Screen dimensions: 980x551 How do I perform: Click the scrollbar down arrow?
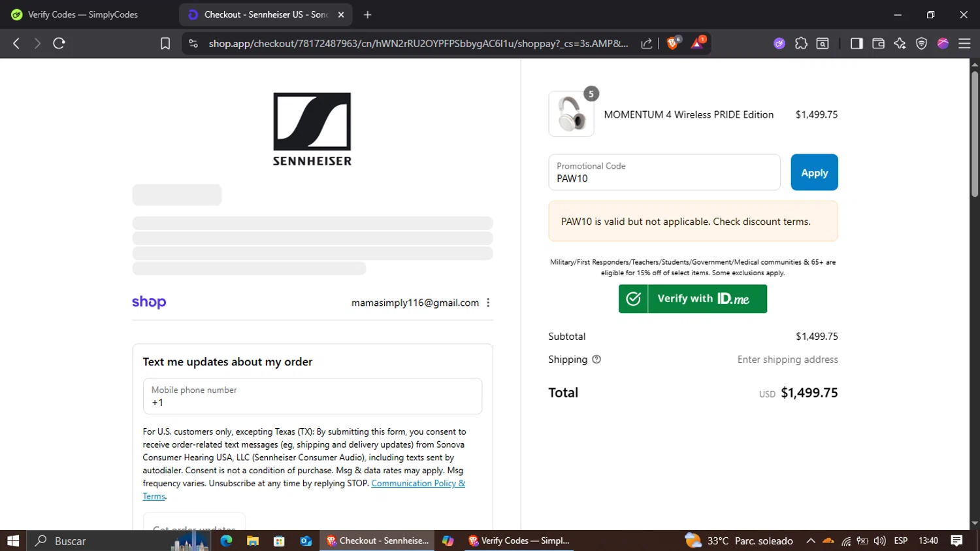975,524
